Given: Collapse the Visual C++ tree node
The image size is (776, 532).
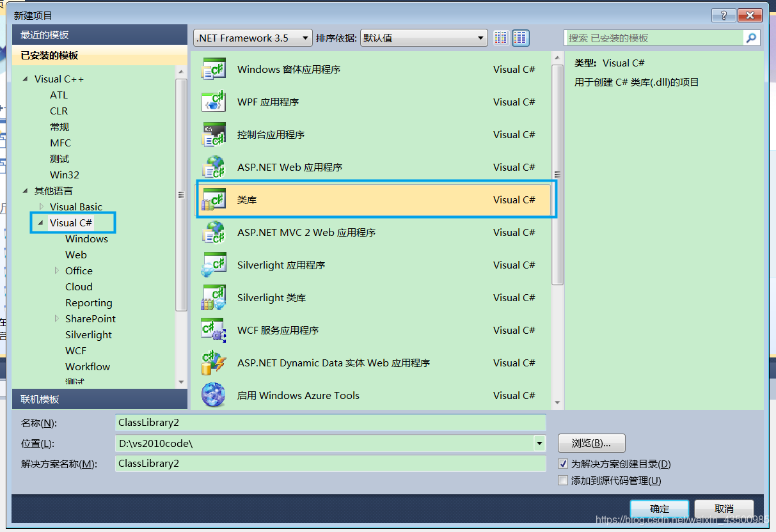Looking at the screenshot, I should [26, 79].
